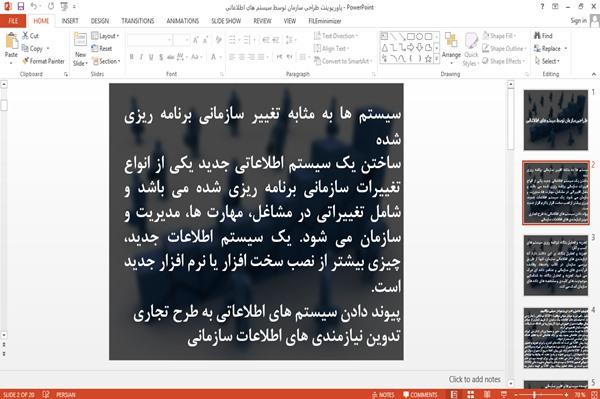Select slide 4 thumbnail
This screenshot has width=600, height=399.
(x=556, y=338)
